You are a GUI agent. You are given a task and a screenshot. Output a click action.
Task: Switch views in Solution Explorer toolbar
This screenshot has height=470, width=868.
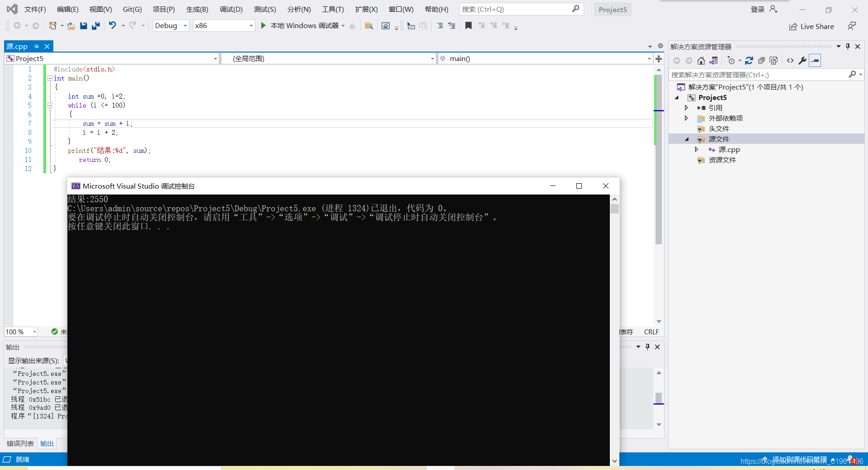coord(714,61)
